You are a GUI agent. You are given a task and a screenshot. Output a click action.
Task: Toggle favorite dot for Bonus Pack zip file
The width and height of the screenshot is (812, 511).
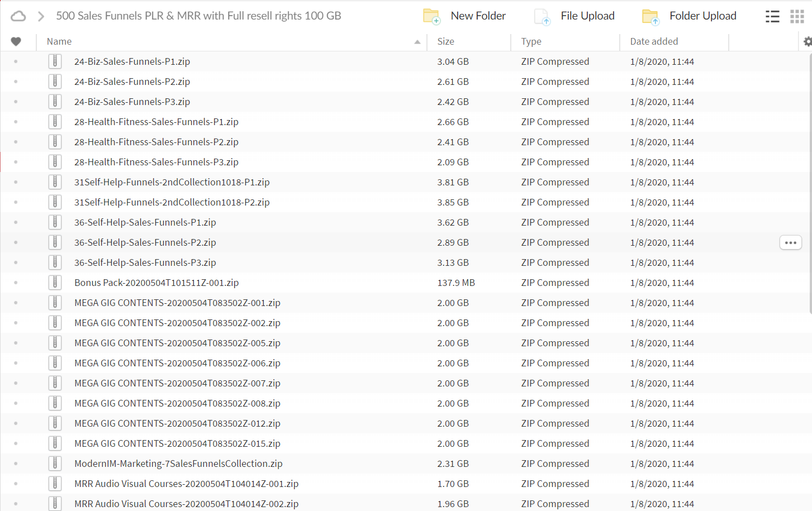(x=16, y=283)
